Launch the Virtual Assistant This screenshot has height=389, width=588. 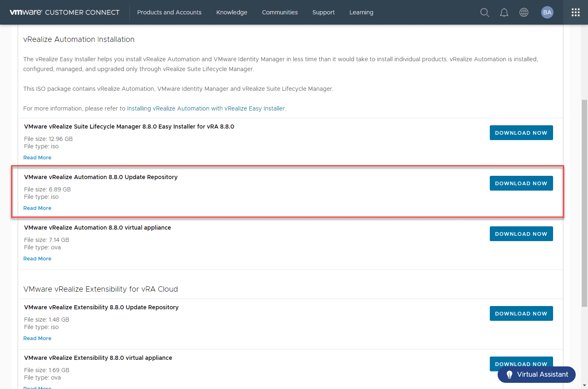536,374
